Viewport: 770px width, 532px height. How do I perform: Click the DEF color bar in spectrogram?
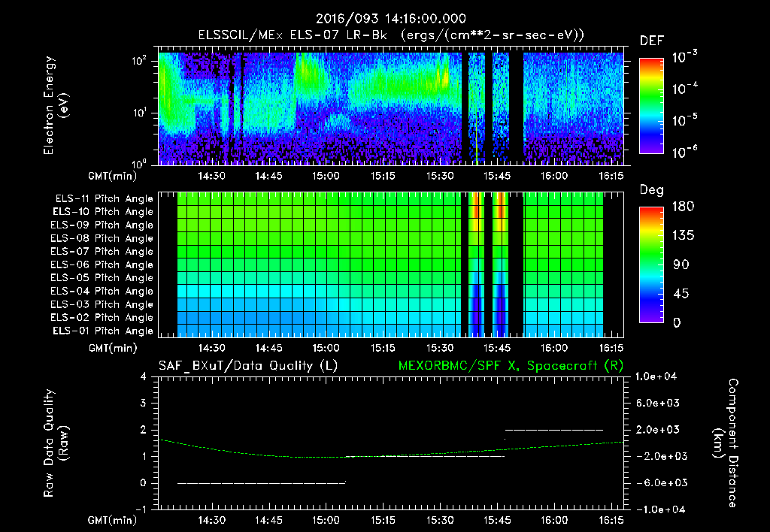pos(651,105)
